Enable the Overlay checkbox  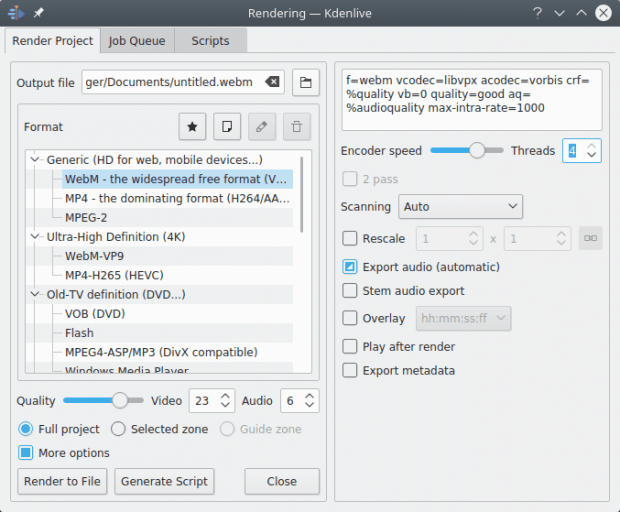(x=350, y=318)
